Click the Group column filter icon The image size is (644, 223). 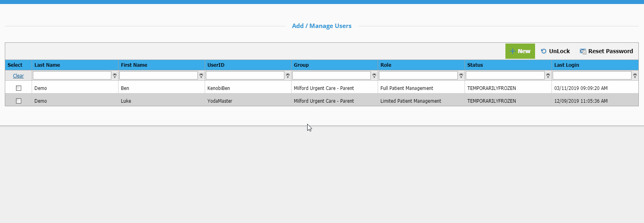(374, 76)
